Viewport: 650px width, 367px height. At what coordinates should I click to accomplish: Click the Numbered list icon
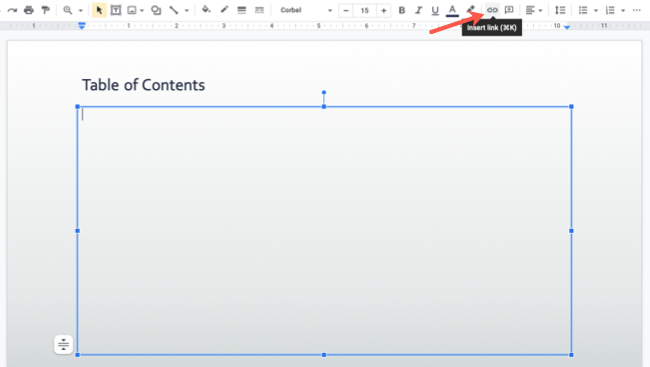(x=610, y=10)
